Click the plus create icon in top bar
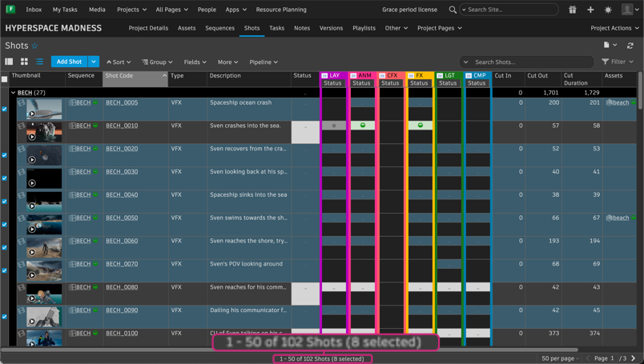Viewport: 644px width, 364px height. click(590, 10)
